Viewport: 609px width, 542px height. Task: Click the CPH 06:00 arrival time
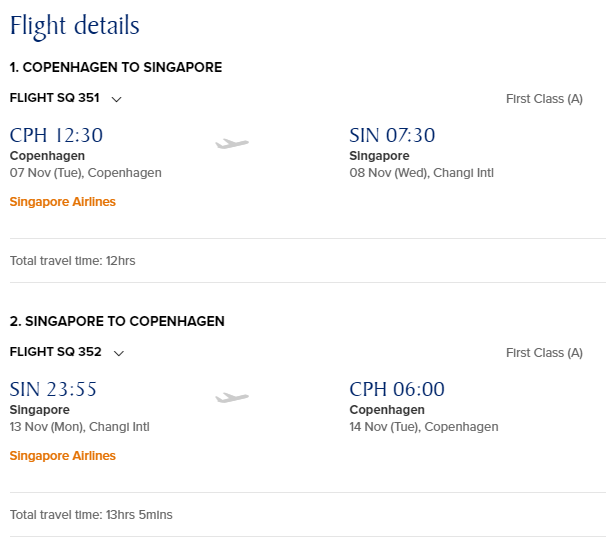click(397, 390)
